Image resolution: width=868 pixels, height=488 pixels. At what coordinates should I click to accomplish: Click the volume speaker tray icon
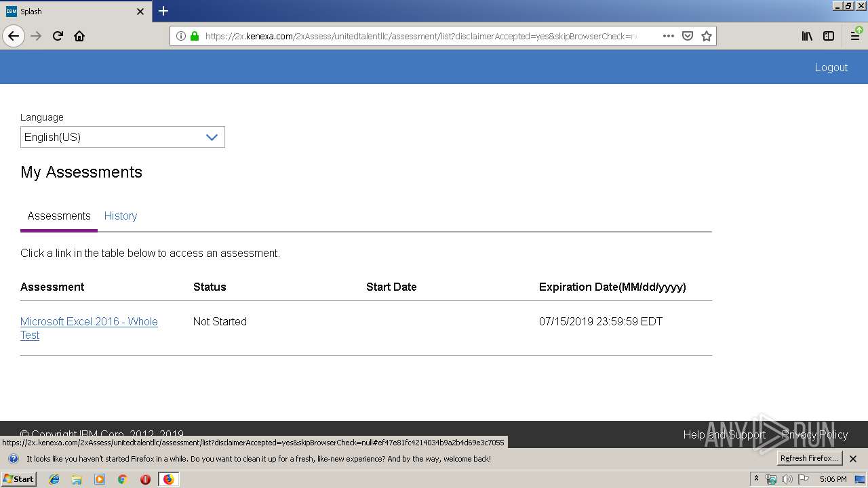787,479
